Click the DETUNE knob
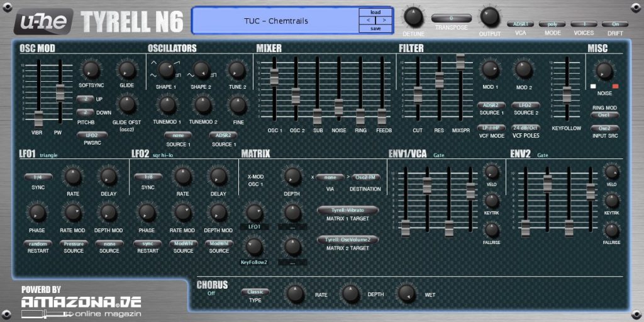Image resolution: width=644 pixels, height=322 pixels. tap(413, 17)
